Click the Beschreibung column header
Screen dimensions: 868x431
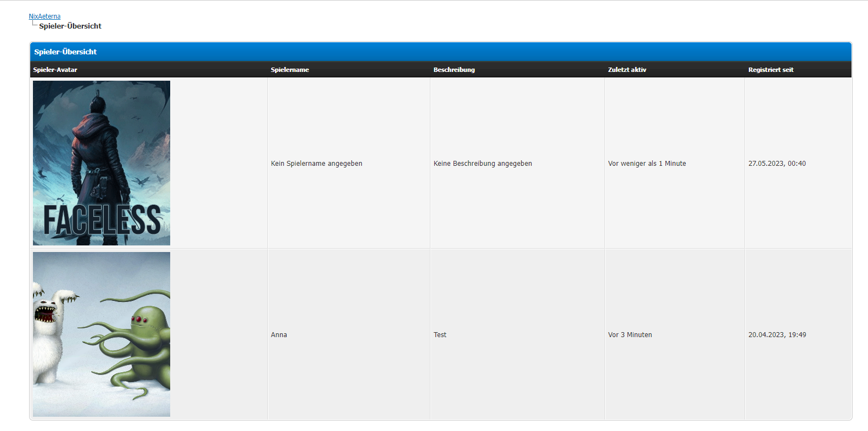[454, 70]
